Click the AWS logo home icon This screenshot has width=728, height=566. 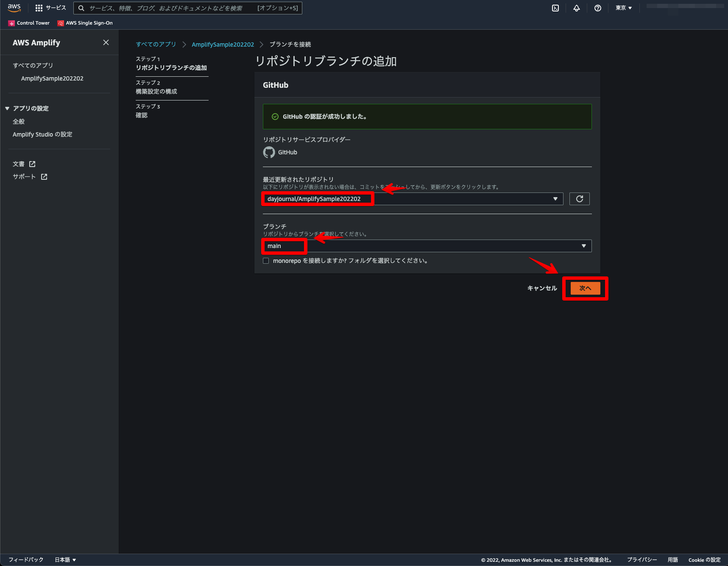click(x=14, y=8)
